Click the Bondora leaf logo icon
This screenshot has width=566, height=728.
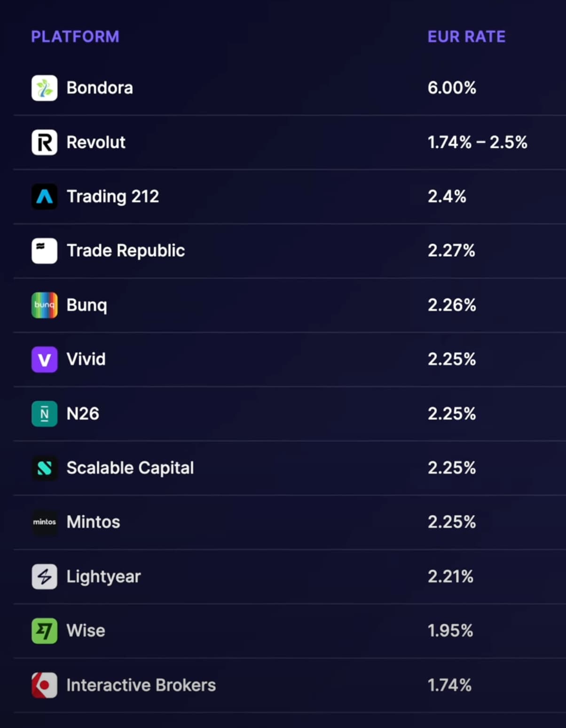tap(44, 88)
